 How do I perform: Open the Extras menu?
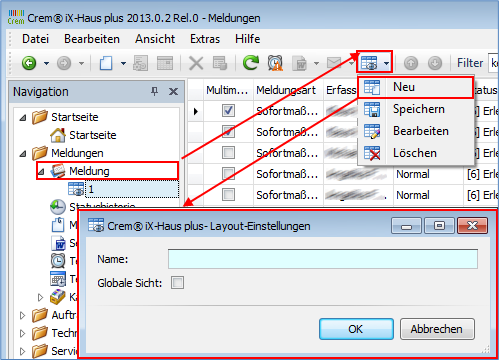pyautogui.click(x=205, y=39)
